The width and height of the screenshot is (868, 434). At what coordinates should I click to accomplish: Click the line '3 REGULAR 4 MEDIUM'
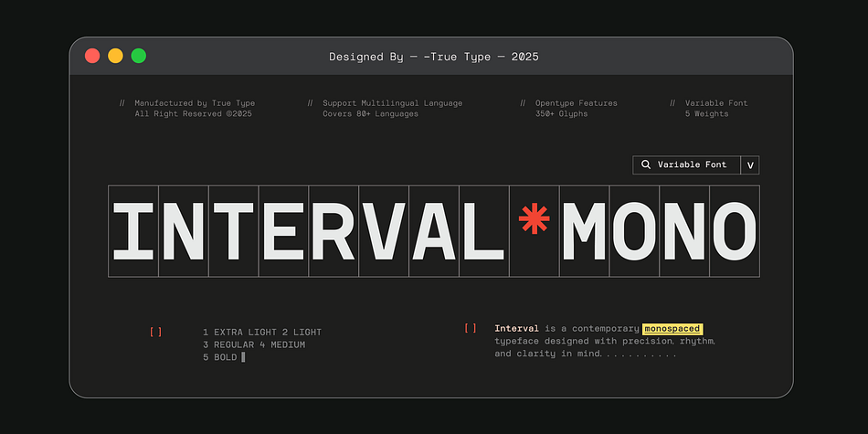click(254, 344)
